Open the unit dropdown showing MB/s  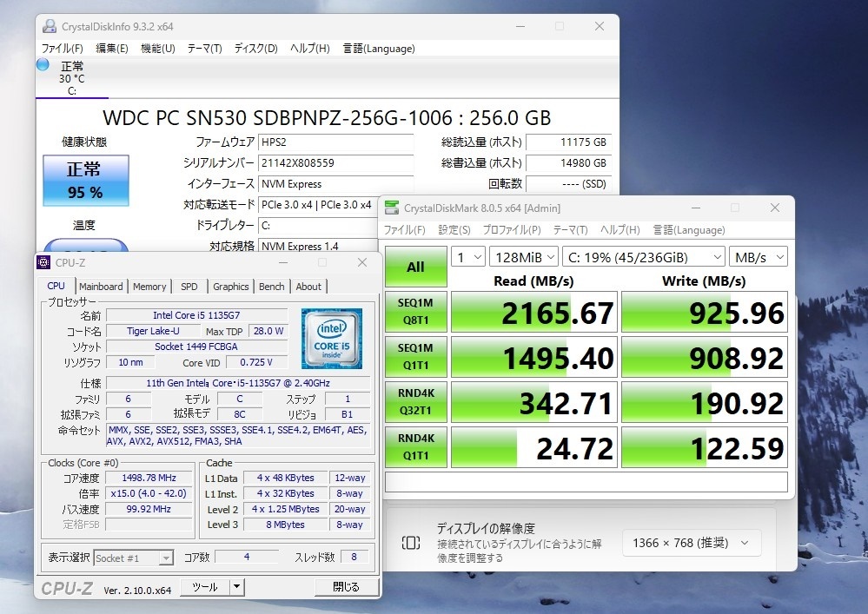759,257
